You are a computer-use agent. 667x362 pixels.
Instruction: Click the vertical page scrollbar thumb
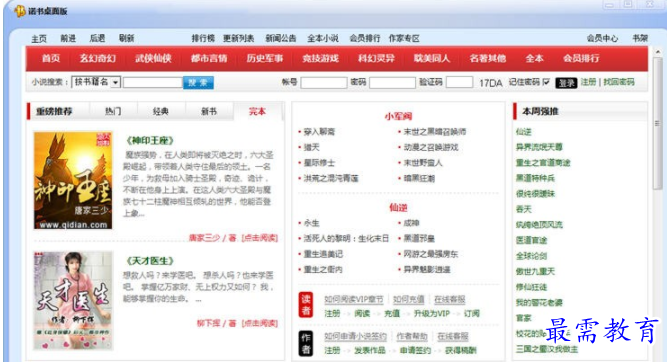click(658, 123)
